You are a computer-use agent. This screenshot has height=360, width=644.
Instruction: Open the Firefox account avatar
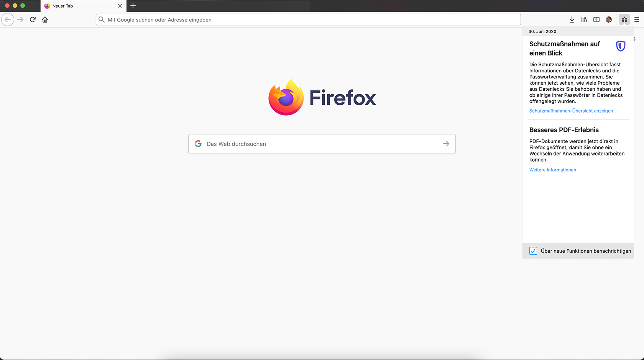click(609, 20)
